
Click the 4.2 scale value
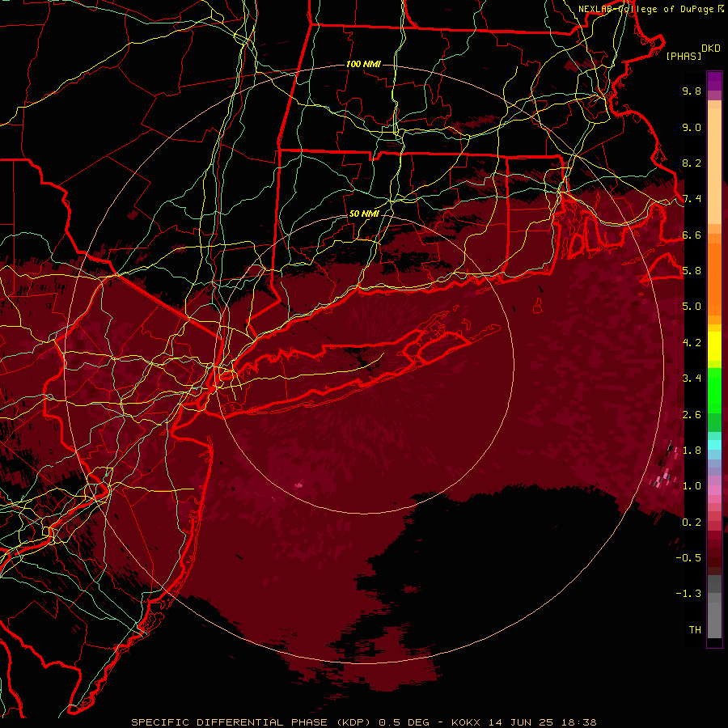pos(692,343)
